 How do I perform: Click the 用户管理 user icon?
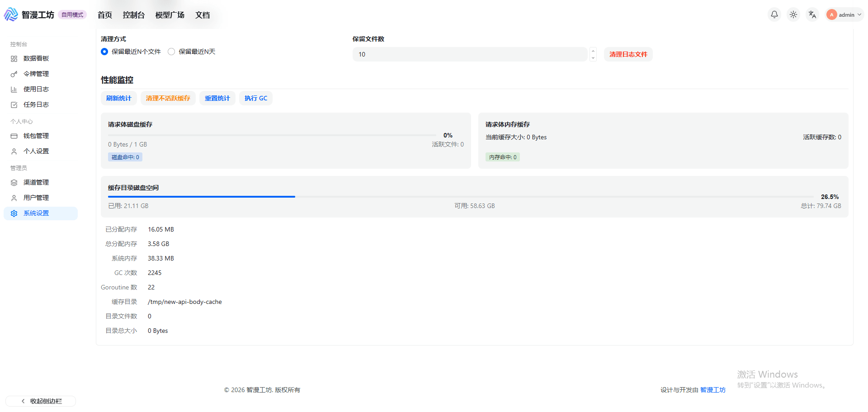point(14,198)
